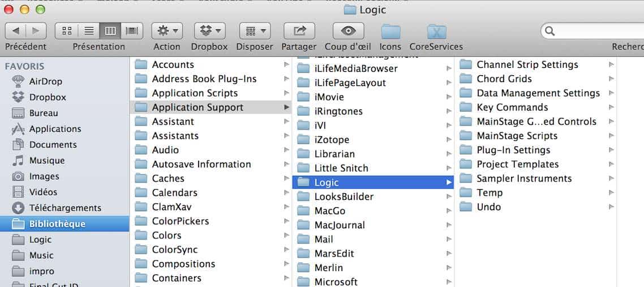Expand the Calendars folder disclosure arrow
The height and width of the screenshot is (287, 644).
[286, 193]
